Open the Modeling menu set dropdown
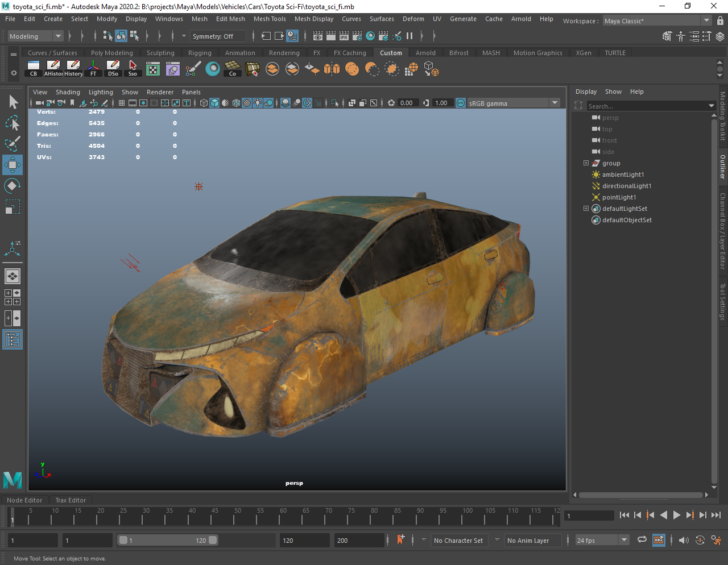The width and height of the screenshot is (728, 565). click(x=35, y=36)
